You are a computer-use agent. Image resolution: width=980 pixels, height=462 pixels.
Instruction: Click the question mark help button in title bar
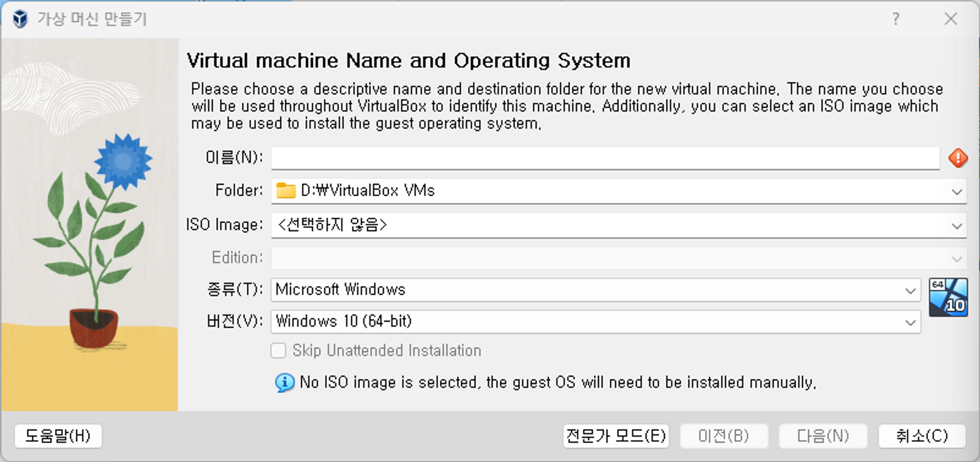coord(896,19)
